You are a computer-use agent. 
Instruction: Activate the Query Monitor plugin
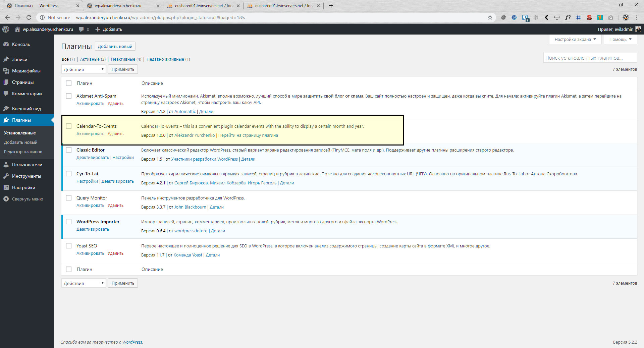90,206
